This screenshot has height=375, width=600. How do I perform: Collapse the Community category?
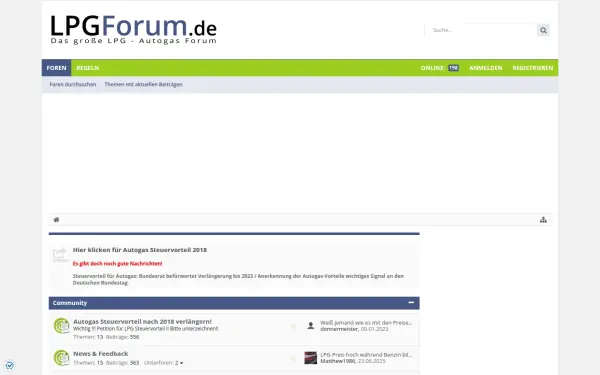click(x=411, y=303)
